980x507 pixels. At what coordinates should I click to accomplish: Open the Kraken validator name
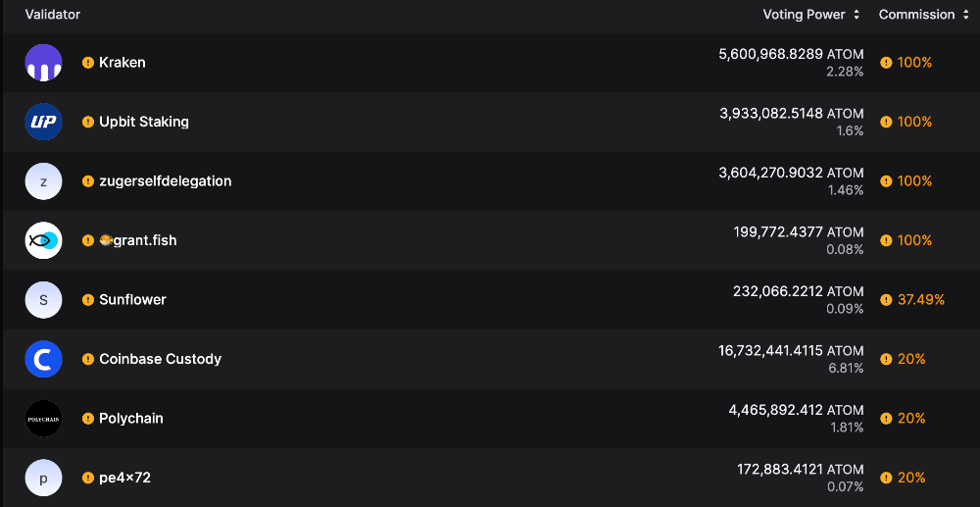(x=122, y=63)
